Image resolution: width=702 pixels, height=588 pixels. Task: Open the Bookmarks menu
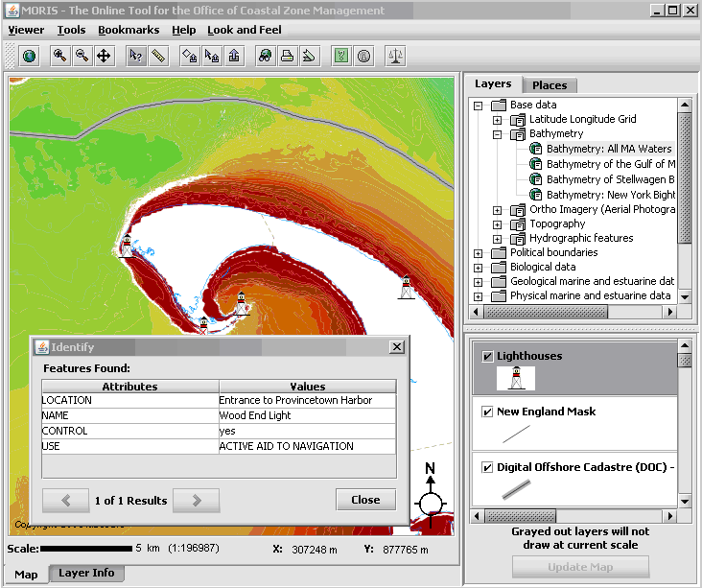coord(129,30)
